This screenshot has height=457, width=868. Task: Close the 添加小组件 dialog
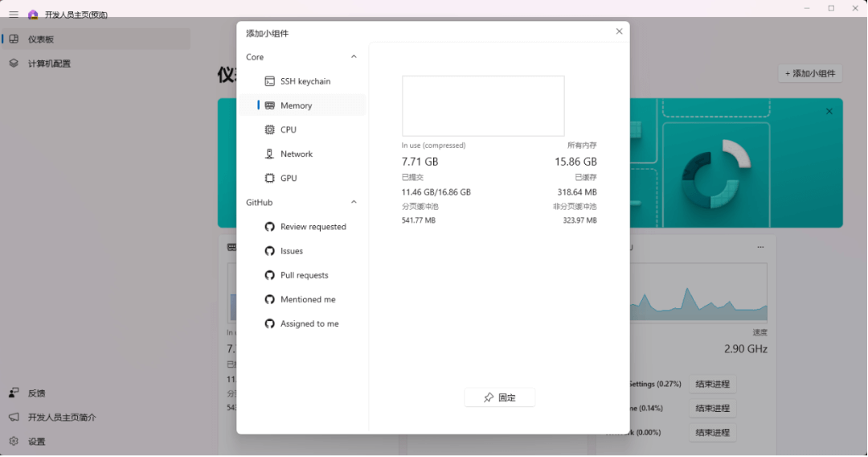point(619,31)
